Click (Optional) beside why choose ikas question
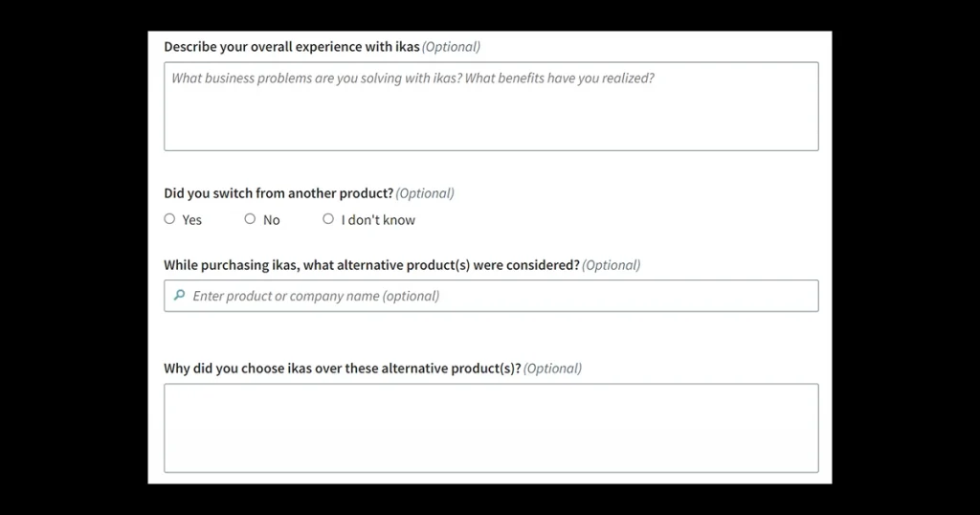This screenshot has height=515, width=980. tap(552, 369)
